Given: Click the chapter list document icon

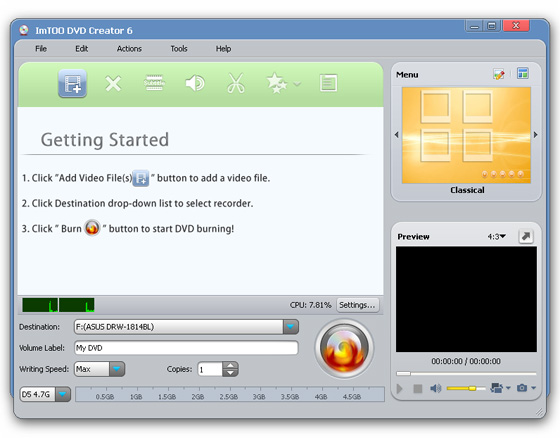Looking at the screenshot, I should point(328,83).
